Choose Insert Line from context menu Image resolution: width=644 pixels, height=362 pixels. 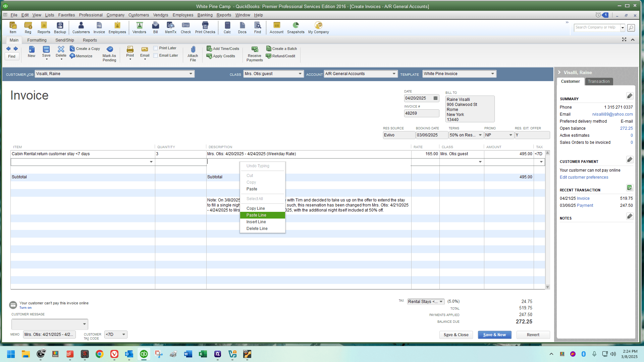pos(263,222)
